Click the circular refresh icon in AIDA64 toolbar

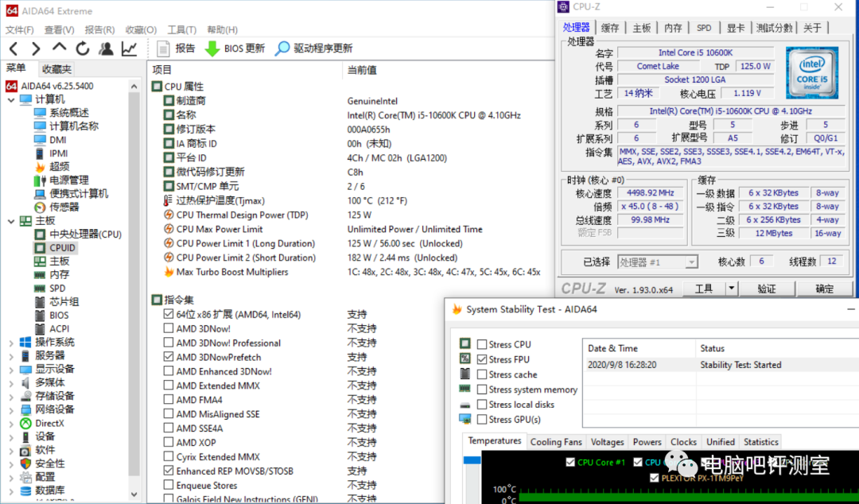click(x=82, y=48)
